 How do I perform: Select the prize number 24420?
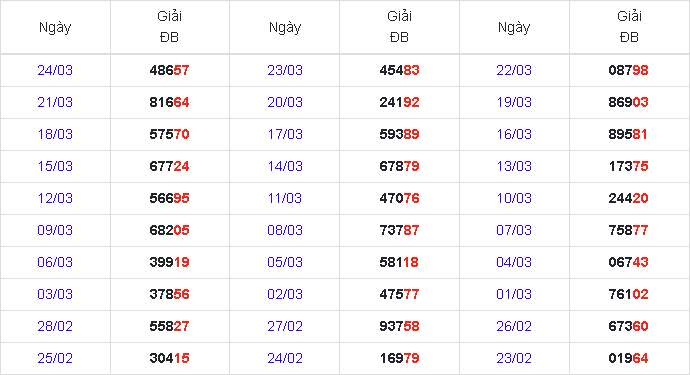click(x=628, y=198)
